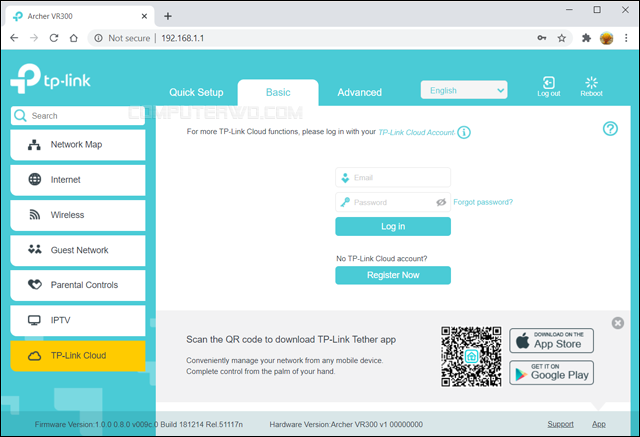Viewport: 640px width, 437px height.
Task: Click the sidebar Search field
Action: click(x=78, y=116)
